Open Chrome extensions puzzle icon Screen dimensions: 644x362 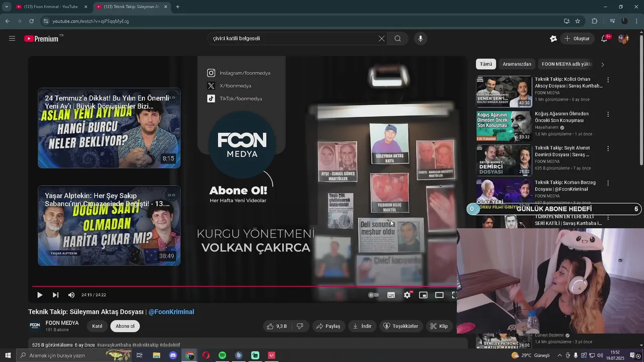(595, 21)
